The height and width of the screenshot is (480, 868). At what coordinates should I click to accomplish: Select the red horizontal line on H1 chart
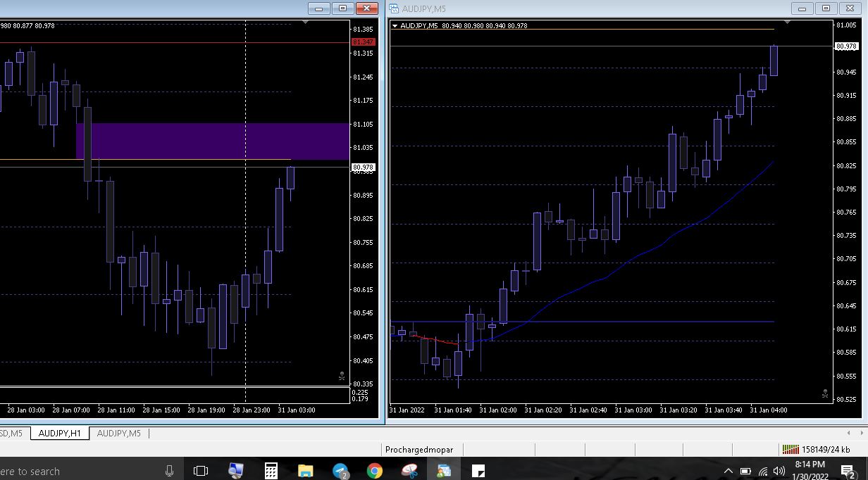175,42
